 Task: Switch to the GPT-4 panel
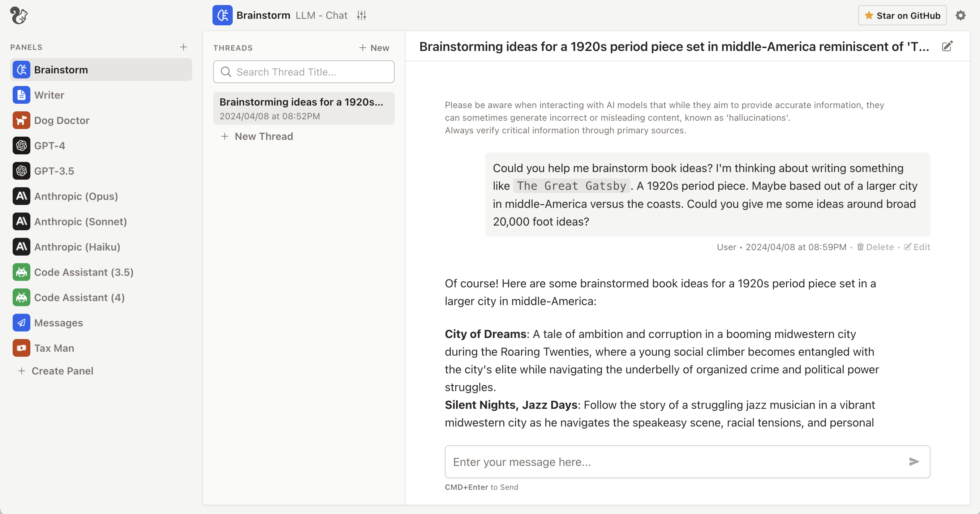click(x=50, y=146)
